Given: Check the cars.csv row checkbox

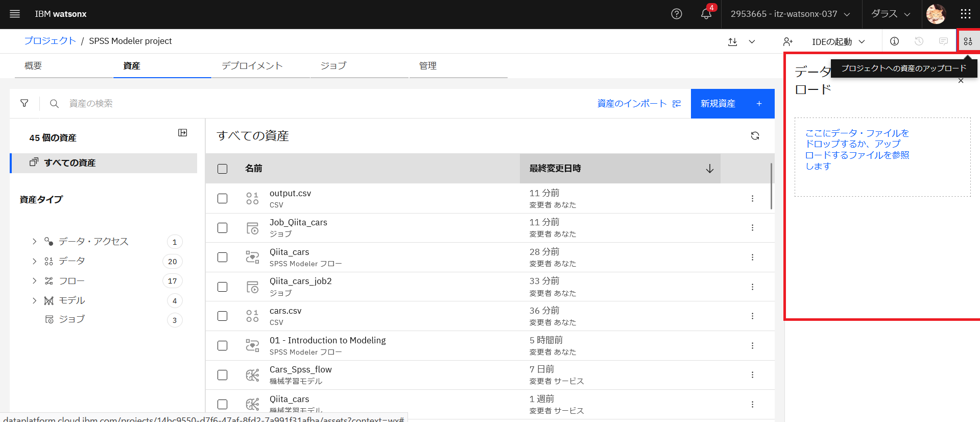Looking at the screenshot, I should click(x=222, y=316).
